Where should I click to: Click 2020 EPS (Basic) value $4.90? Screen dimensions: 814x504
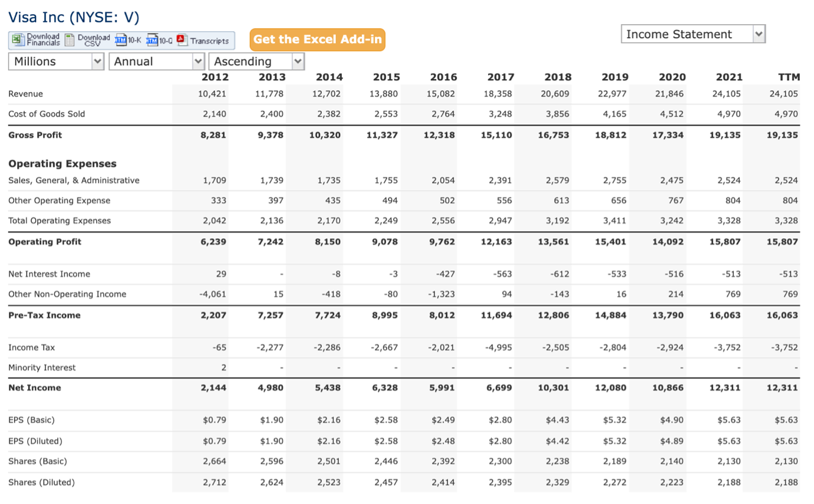(672, 420)
